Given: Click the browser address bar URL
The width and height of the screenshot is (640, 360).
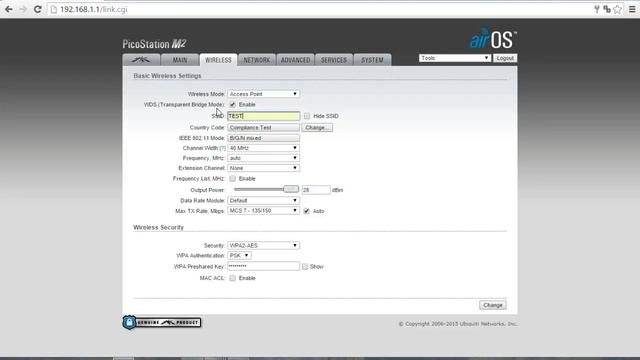Looking at the screenshot, I should [94, 9].
